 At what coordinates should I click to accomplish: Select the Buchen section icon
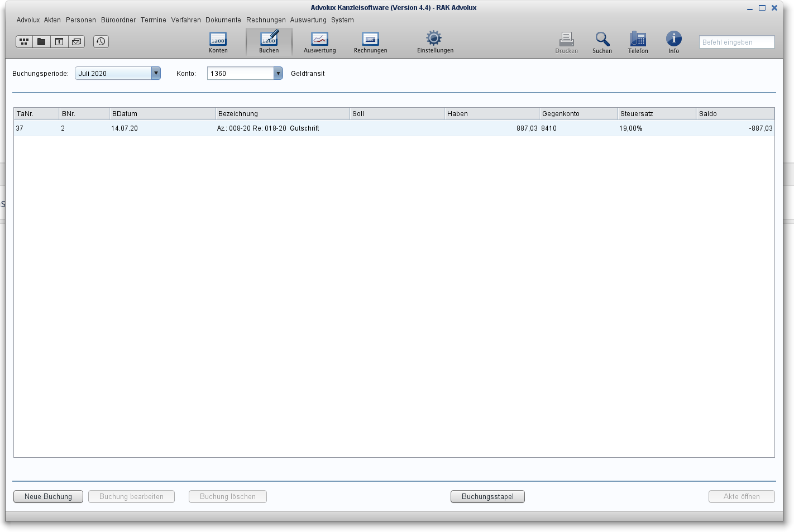269,42
